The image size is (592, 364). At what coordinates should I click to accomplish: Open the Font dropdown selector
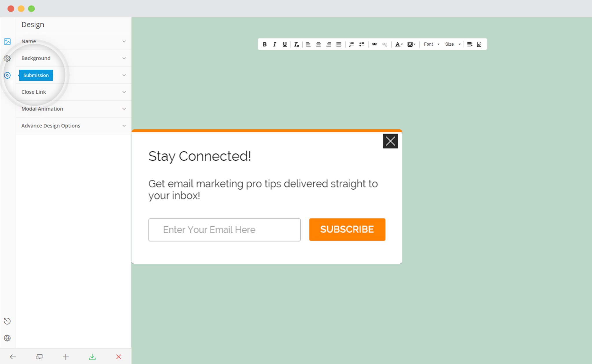pyautogui.click(x=431, y=44)
